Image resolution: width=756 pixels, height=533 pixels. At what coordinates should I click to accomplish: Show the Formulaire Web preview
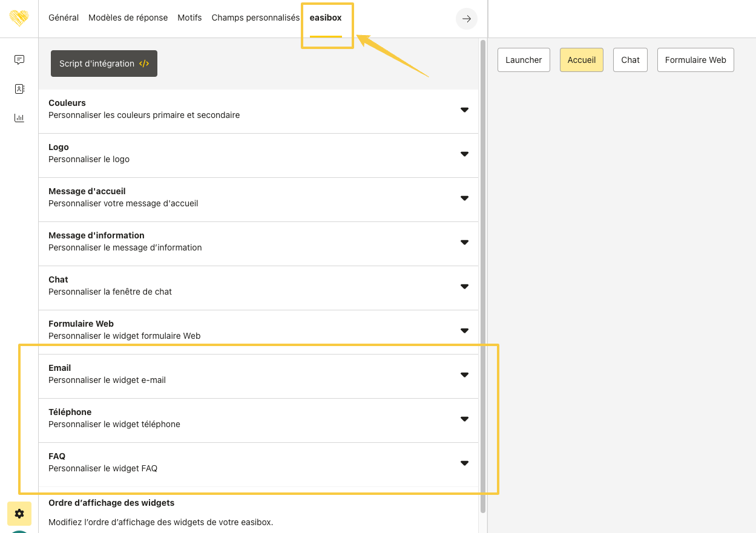[x=695, y=60]
